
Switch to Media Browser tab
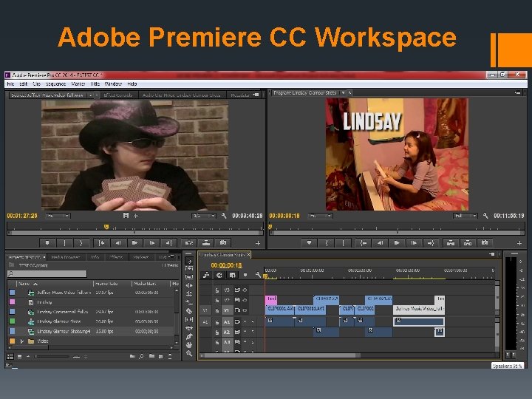coord(65,257)
